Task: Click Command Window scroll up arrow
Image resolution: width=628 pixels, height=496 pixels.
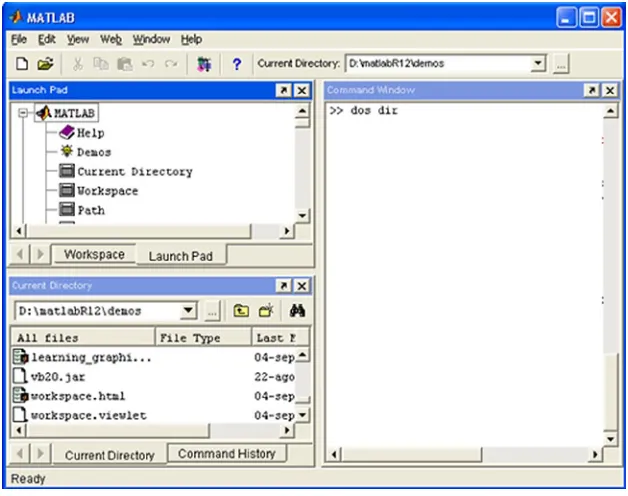Action: 610,111
